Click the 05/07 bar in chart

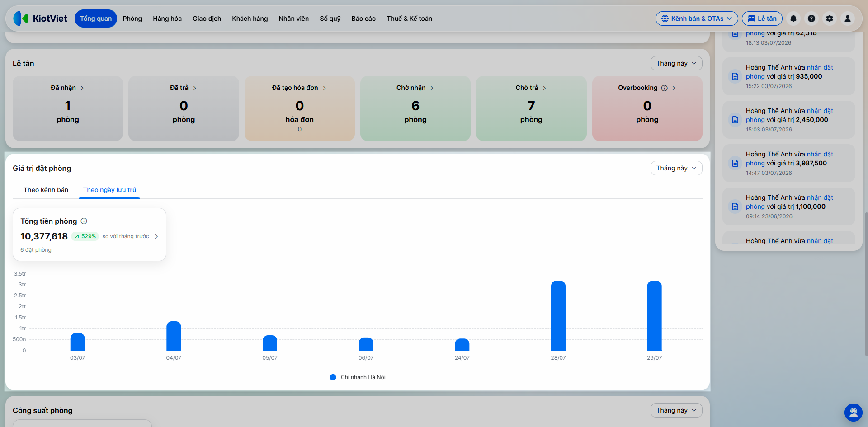[x=270, y=343]
